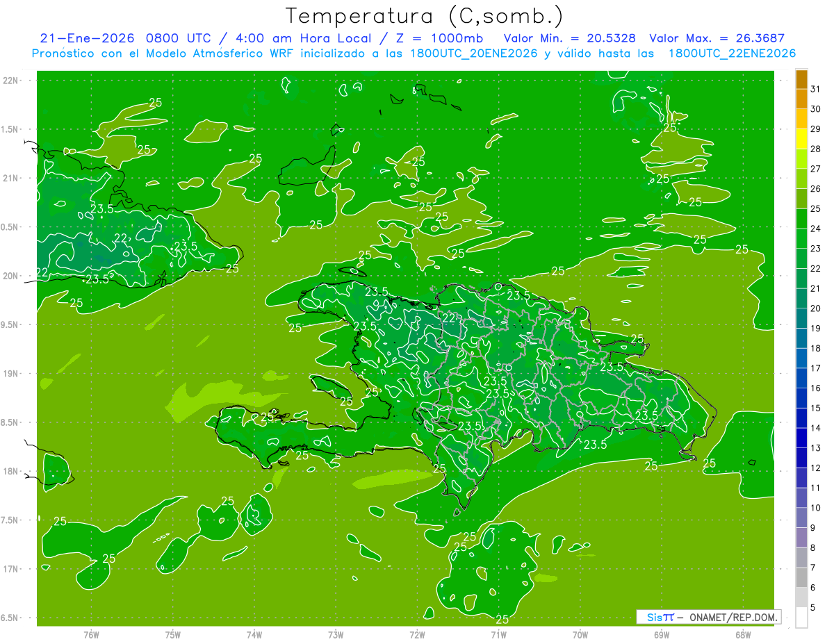This screenshot has height=644, width=834.
Task: Pick the dark blue swatch between legend 13 and 14
Action: pyautogui.click(x=801, y=438)
